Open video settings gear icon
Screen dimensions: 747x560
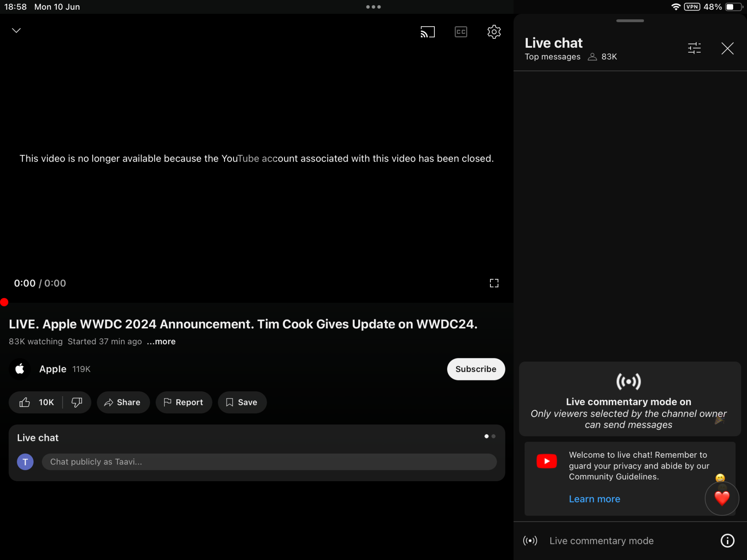tap(494, 32)
